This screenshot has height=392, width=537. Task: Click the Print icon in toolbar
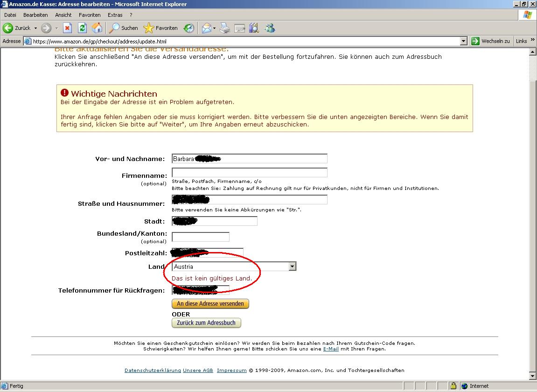(225, 28)
